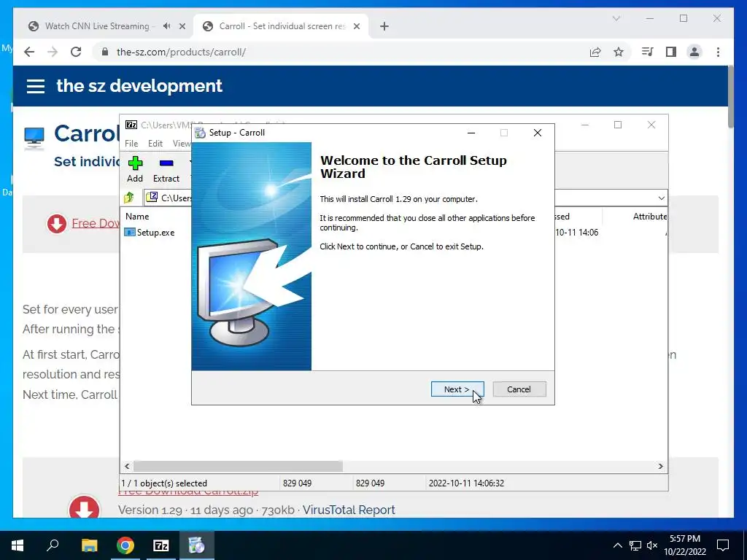The image size is (747, 560).
Task: Click Next in the Carroll Setup wizard
Action: click(x=457, y=389)
